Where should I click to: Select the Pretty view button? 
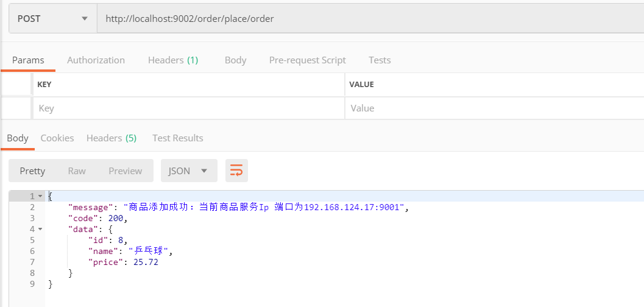pos(32,171)
